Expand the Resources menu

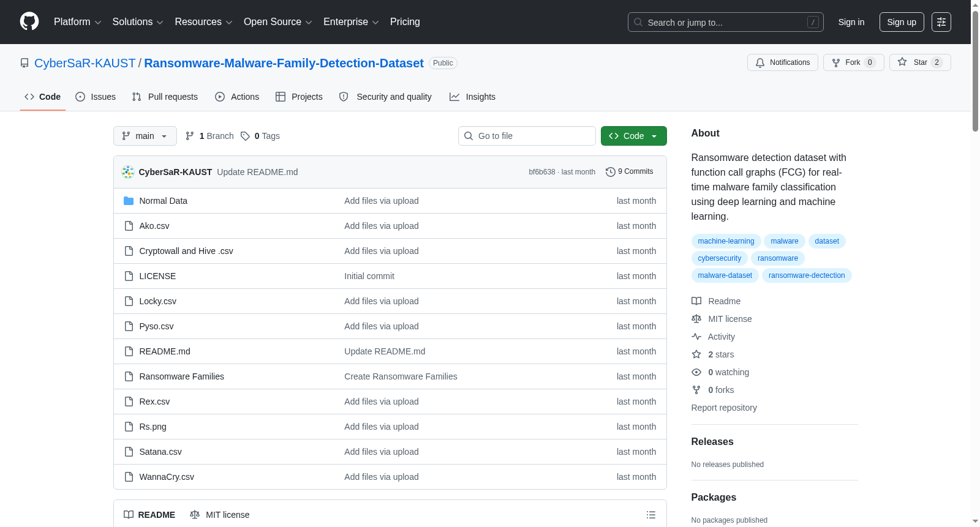point(203,22)
